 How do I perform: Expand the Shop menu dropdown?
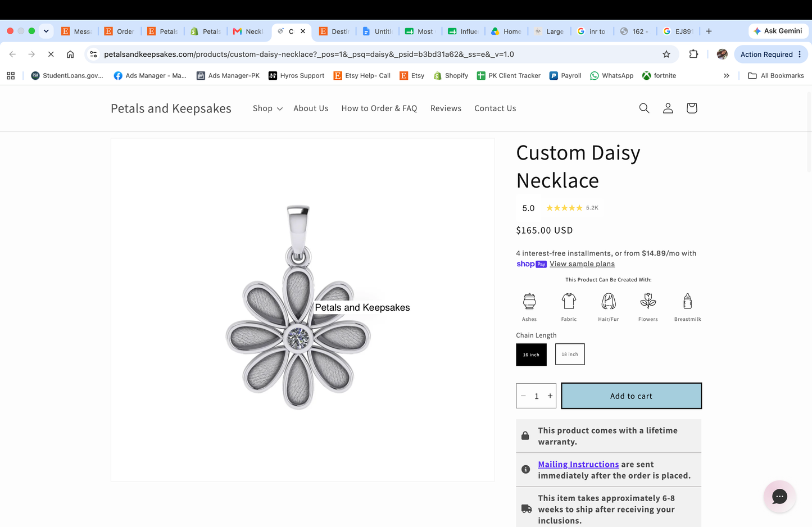(267, 108)
